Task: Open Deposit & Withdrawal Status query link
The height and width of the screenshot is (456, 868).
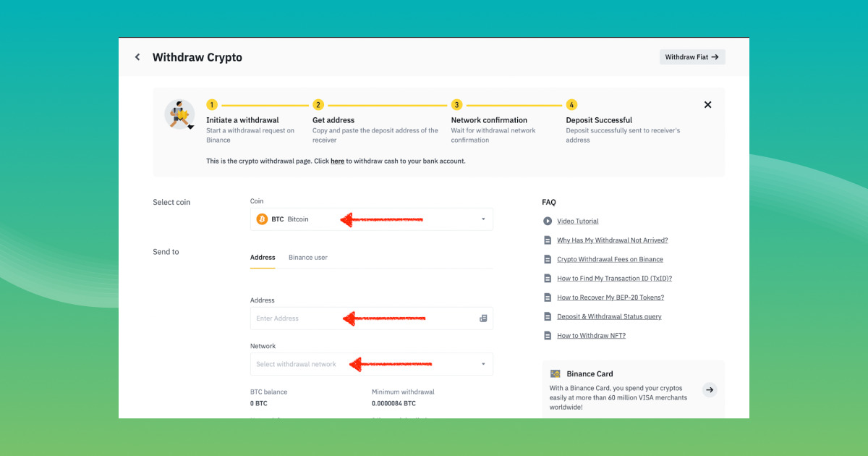Action: [609, 317]
